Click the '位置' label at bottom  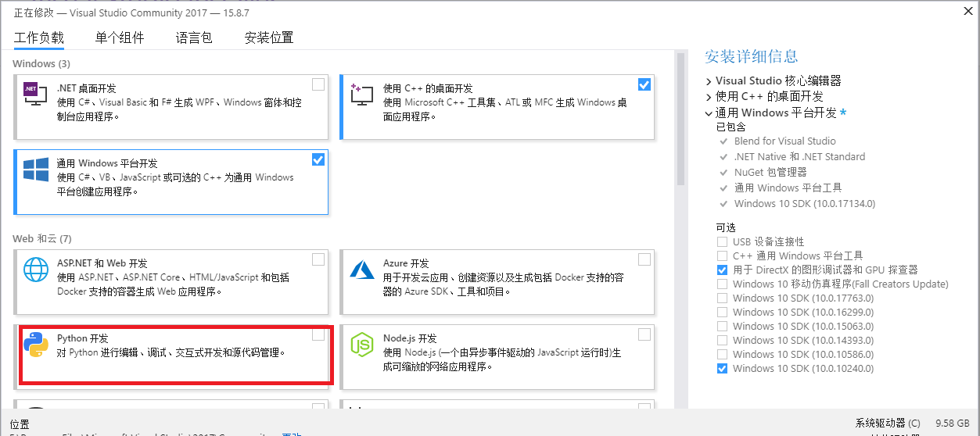point(20,424)
